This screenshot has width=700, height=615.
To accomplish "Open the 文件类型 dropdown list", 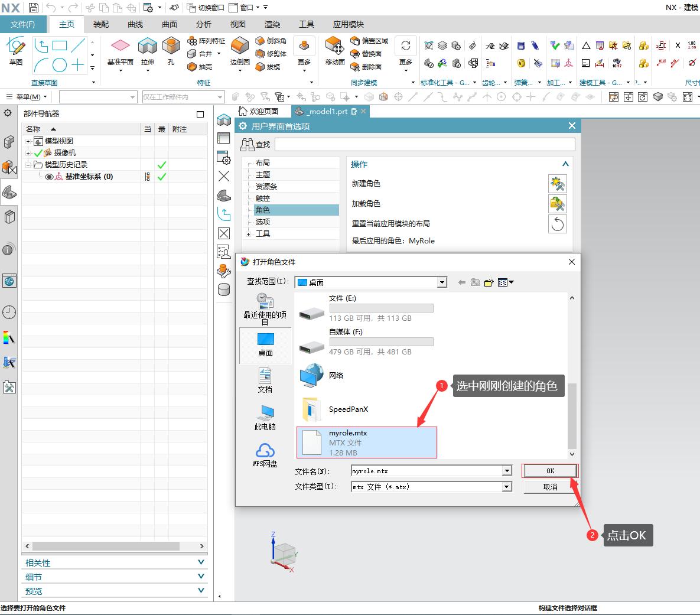I will [x=507, y=487].
